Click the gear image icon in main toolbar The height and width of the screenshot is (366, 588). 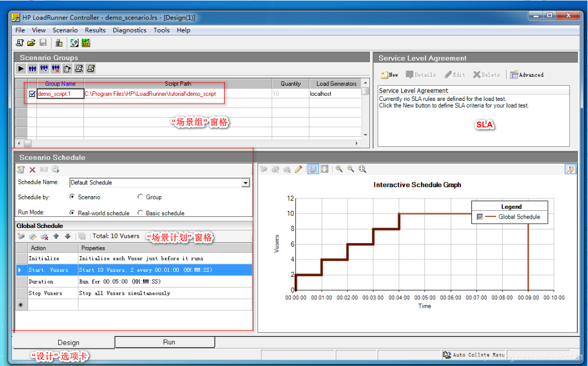[x=74, y=43]
